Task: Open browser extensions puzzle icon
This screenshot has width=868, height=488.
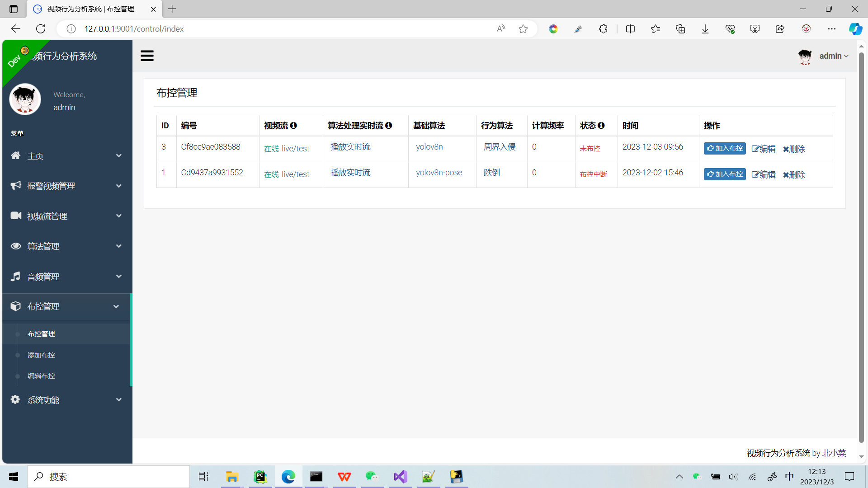Action: (603, 29)
